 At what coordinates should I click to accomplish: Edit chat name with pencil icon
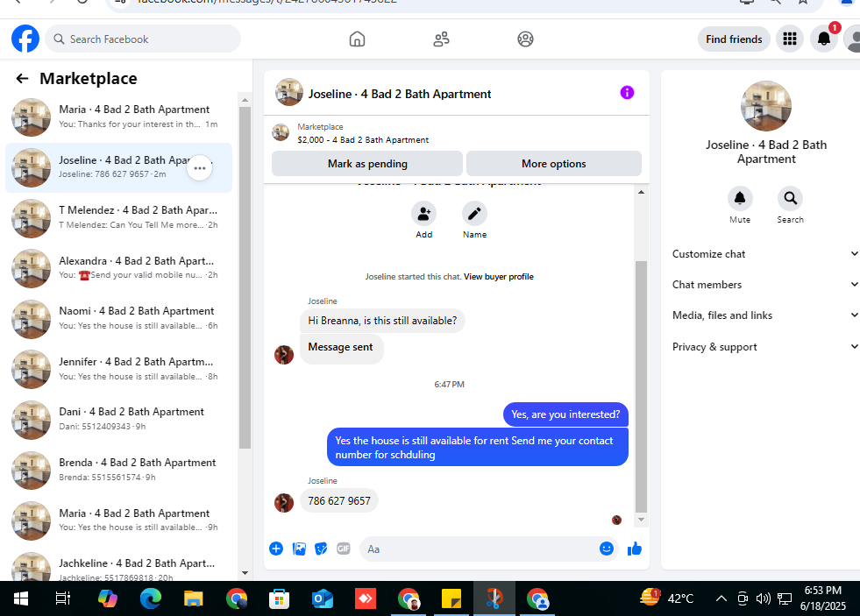(474, 213)
